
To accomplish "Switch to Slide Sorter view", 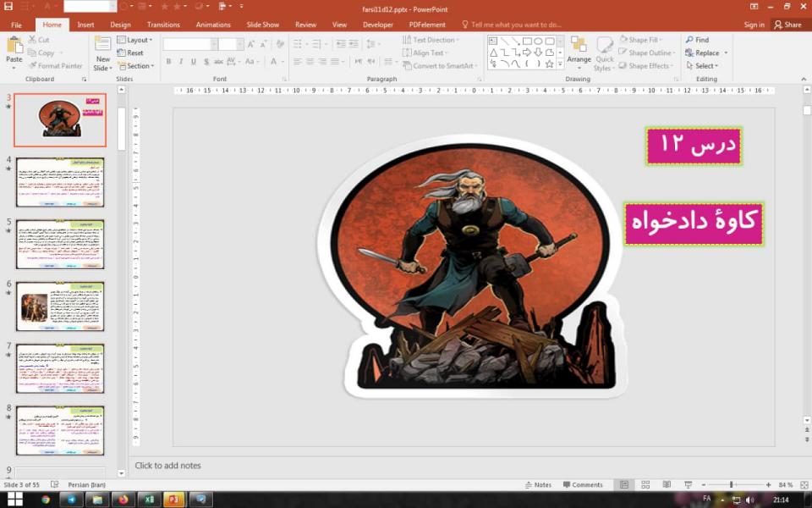I will [x=645, y=484].
